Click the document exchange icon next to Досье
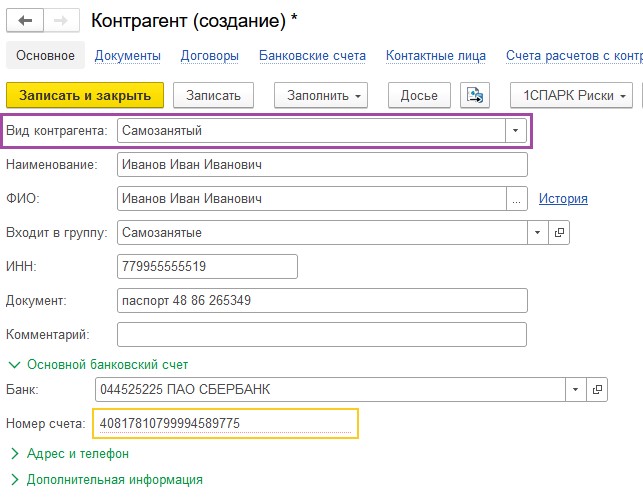The image size is (643, 497). point(475,96)
